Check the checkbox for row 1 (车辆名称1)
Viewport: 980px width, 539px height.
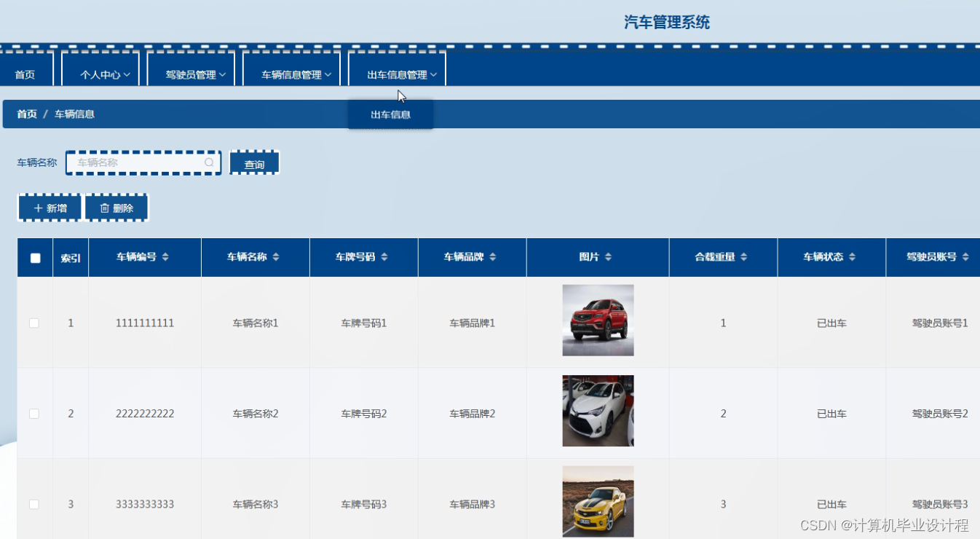[x=34, y=323]
